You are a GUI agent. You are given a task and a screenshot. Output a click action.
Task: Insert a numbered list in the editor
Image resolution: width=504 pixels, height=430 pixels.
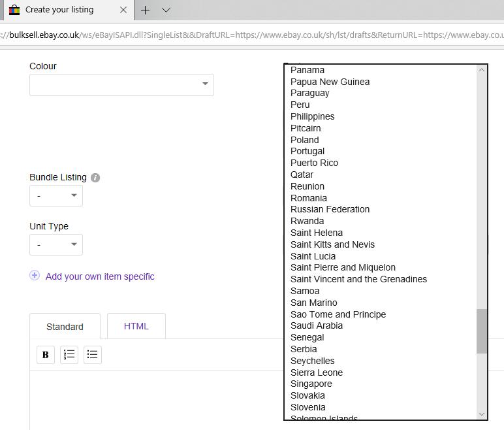pos(69,354)
